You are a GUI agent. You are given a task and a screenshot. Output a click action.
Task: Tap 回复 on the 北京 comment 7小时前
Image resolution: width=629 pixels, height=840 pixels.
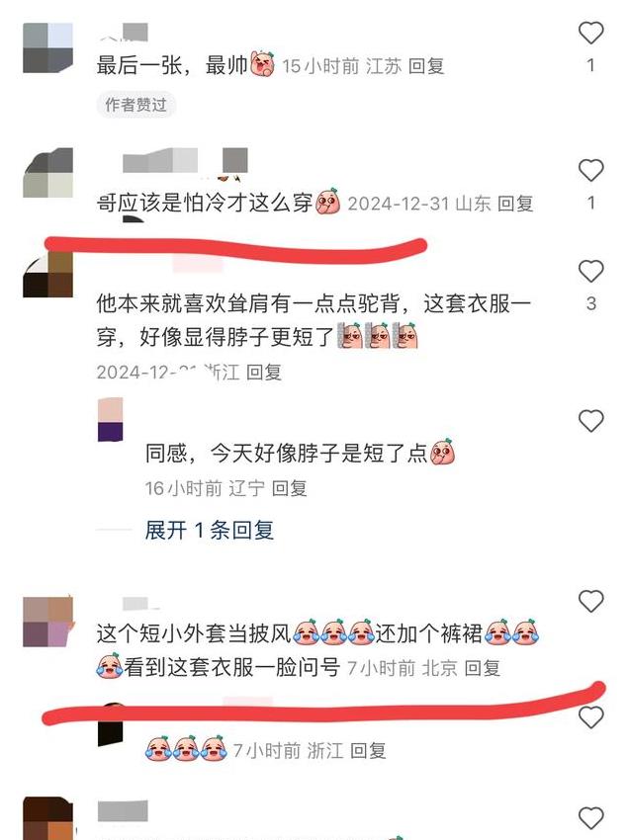pyautogui.click(x=482, y=668)
